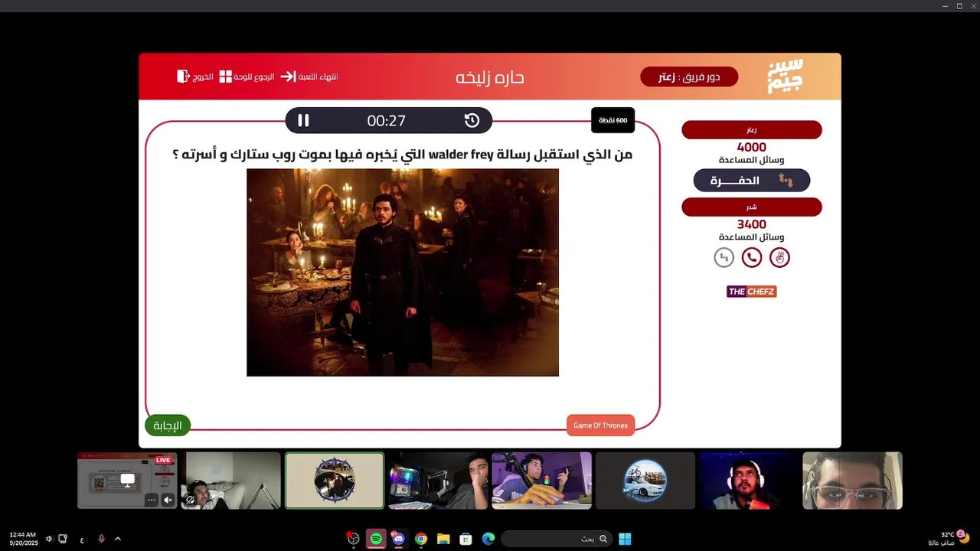Toggle the microphone tray icon
This screenshot has height=551, width=980.
[x=101, y=539]
